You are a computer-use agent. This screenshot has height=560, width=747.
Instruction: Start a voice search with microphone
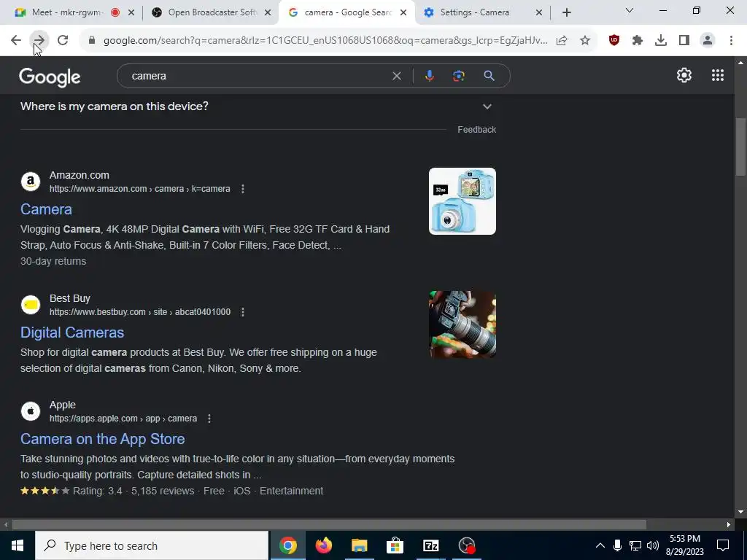tap(429, 76)
